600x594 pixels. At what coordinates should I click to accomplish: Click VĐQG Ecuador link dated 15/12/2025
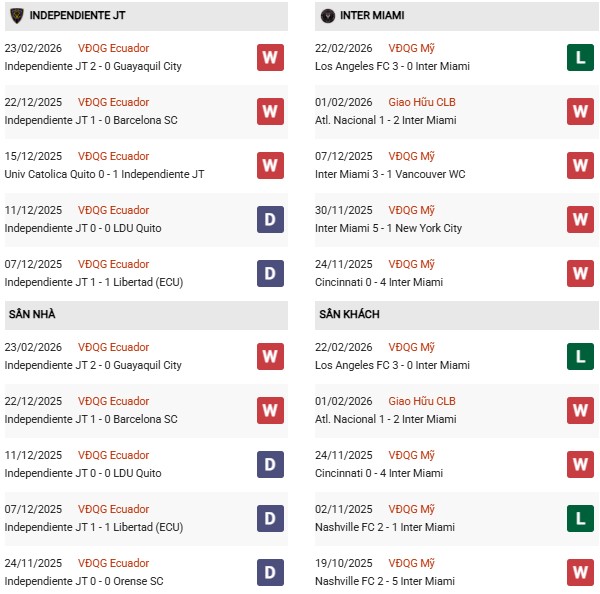pos(113,156)
